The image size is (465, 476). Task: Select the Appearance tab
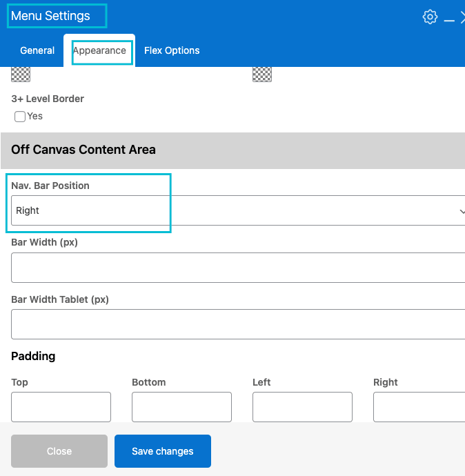click(x=99, y=50)
